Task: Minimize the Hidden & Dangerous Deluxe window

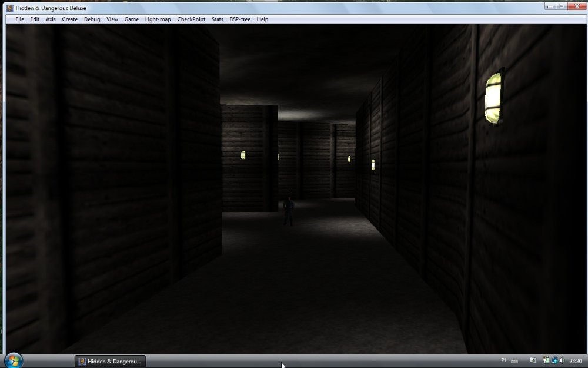Action: coord(550,6)
